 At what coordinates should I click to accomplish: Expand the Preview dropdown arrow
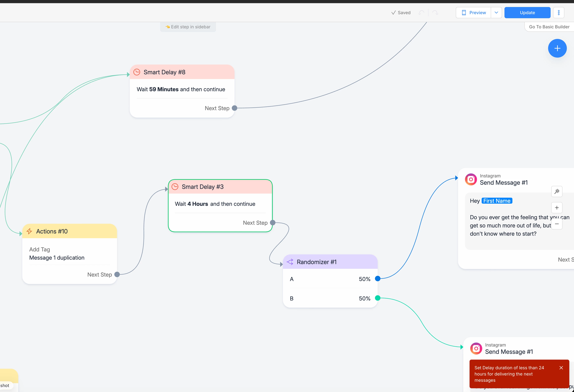click(496, 13)
